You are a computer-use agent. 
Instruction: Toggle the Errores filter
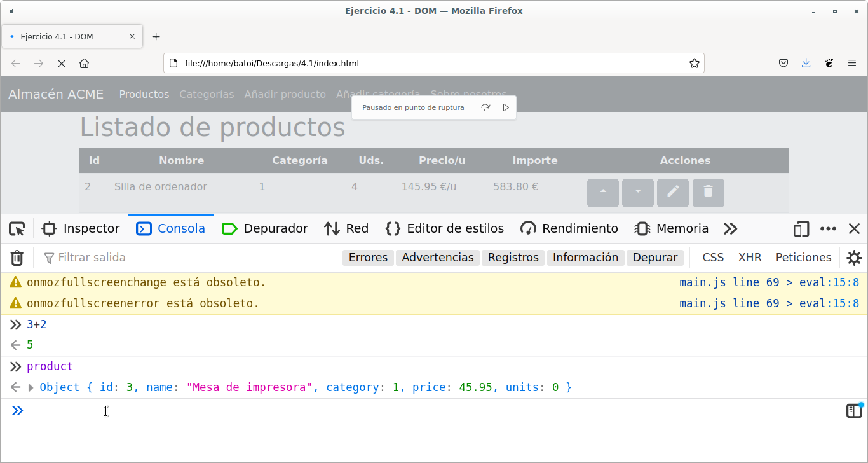click(x=368, y=258)
